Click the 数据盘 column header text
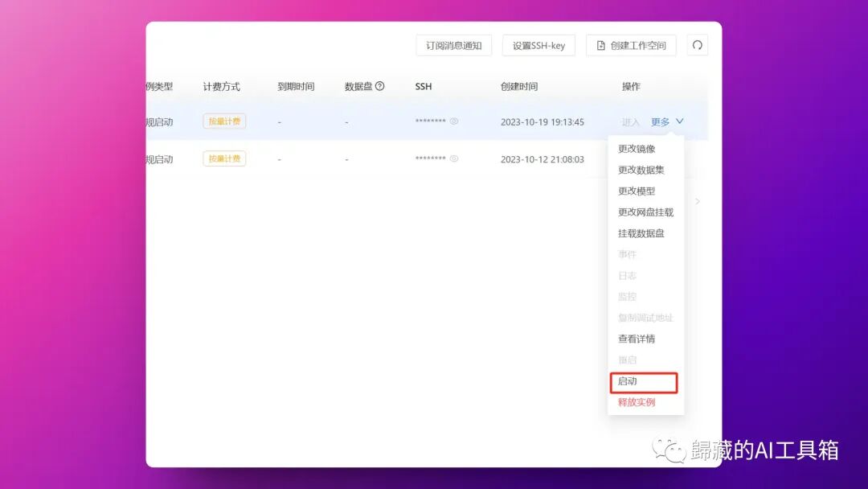The height and width of the screenshot is (489, 868). coord(358,86)
